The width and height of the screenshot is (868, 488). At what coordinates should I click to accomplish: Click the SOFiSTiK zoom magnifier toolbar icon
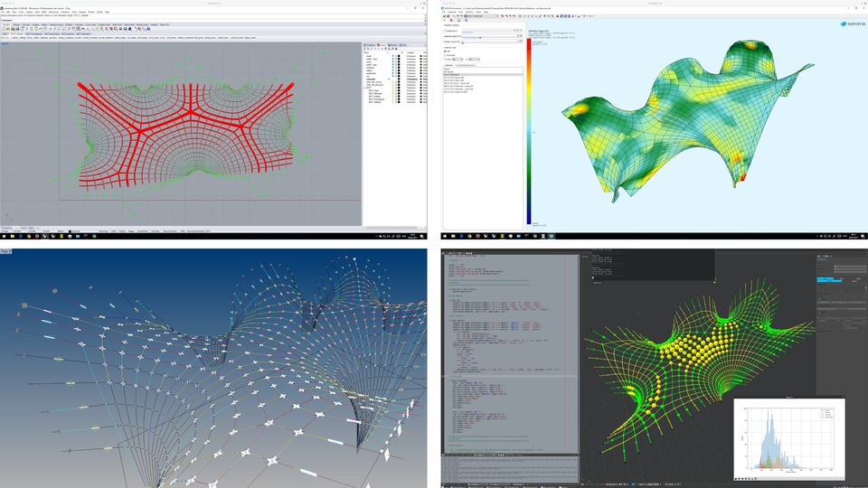[x=549, y=16]
